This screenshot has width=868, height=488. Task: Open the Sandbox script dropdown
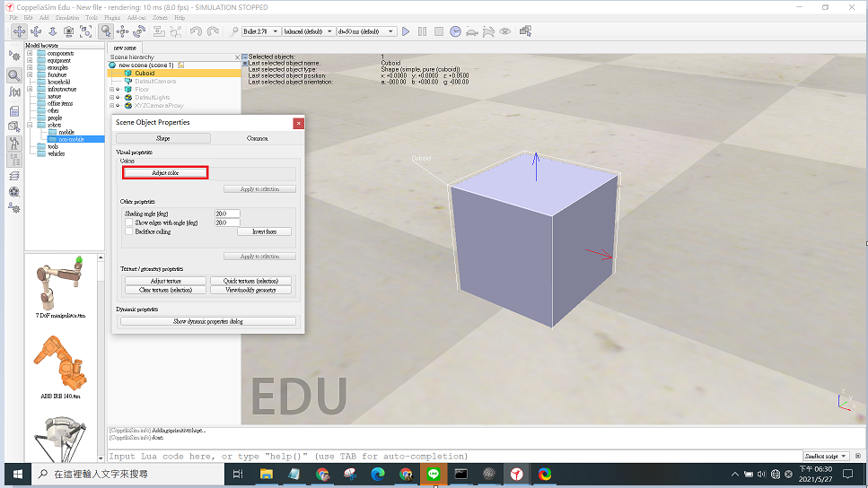(x=826, y=457)
